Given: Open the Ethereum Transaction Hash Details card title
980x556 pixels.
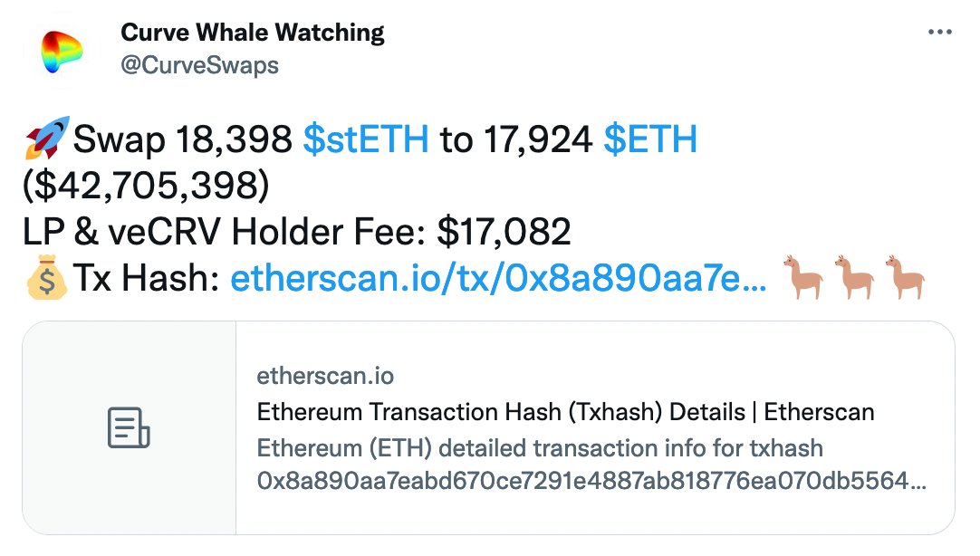Looking at the screenshot, I should coord(565,413).
